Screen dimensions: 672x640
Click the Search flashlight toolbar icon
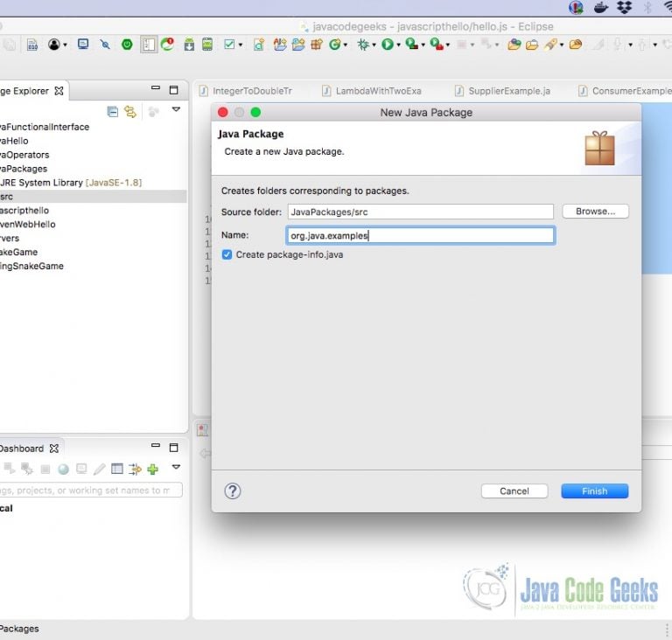550,45
